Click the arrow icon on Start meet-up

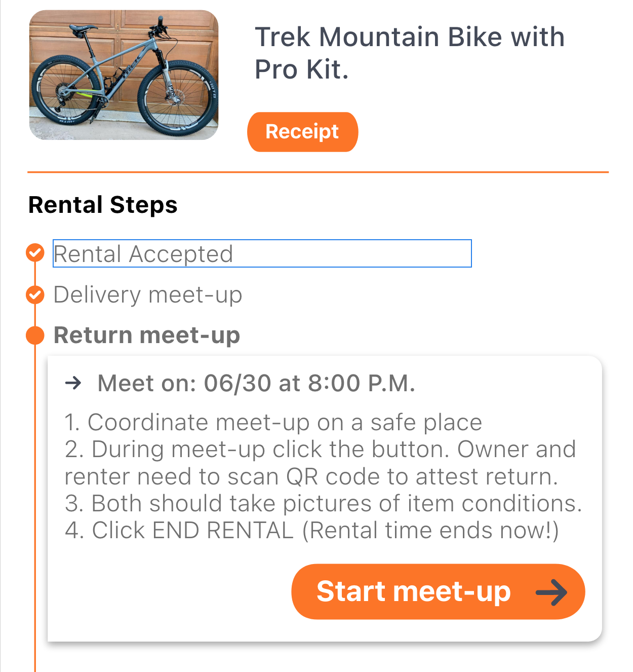551,592
